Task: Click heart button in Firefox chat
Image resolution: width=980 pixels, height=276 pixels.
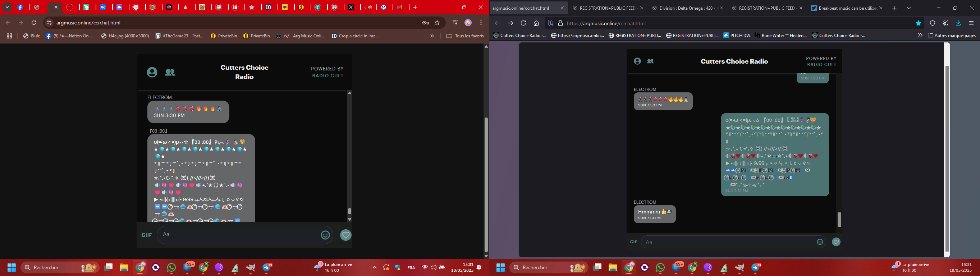Action: click(836, 242)
